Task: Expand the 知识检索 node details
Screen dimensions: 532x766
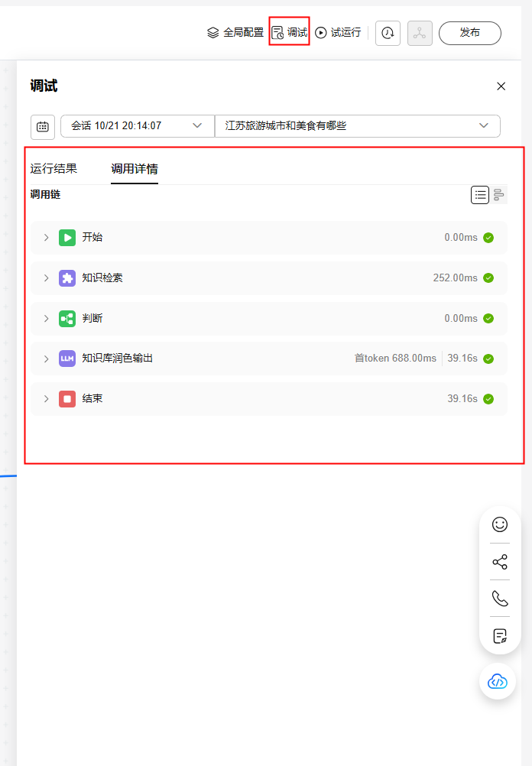Action: [x=46, y=278]
